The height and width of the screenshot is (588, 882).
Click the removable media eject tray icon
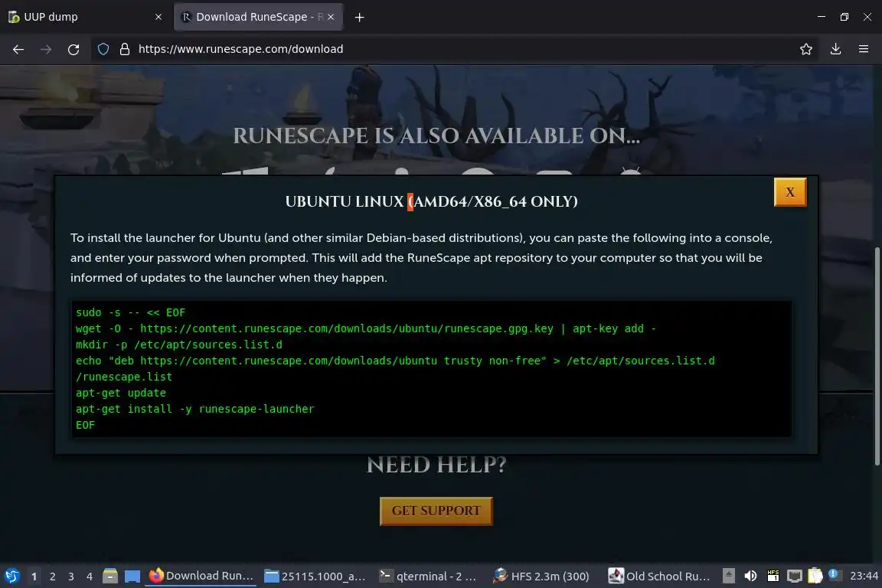click(728, 576)
